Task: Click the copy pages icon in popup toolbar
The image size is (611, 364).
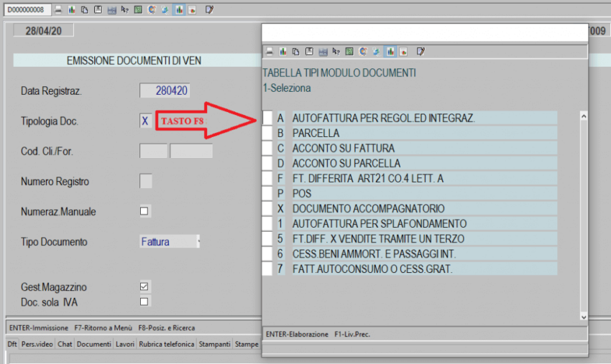Action: (x=295, y=52)
